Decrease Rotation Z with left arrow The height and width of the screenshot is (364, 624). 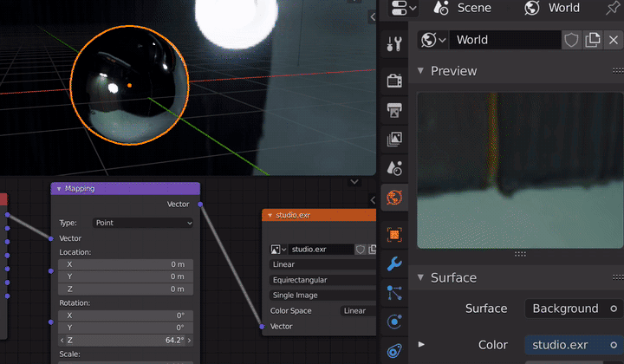coord(62,341)
